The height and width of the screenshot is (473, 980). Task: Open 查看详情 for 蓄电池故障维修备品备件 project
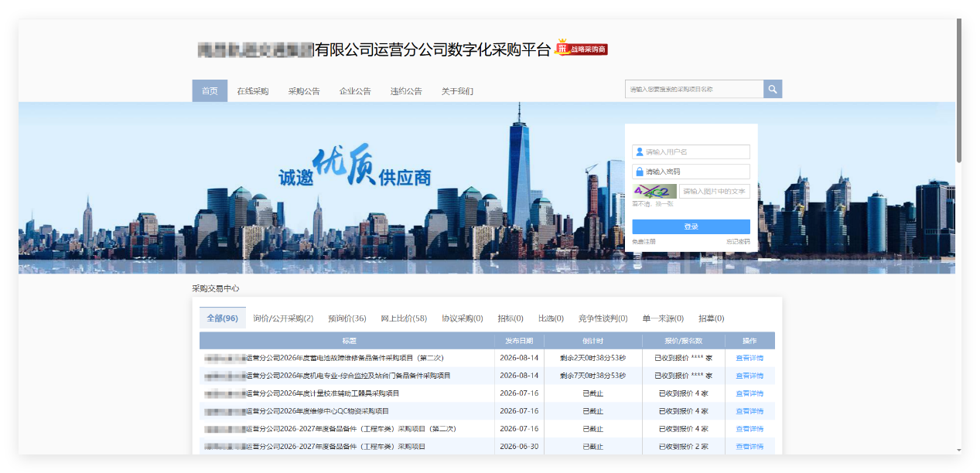[x=750, y=358]
